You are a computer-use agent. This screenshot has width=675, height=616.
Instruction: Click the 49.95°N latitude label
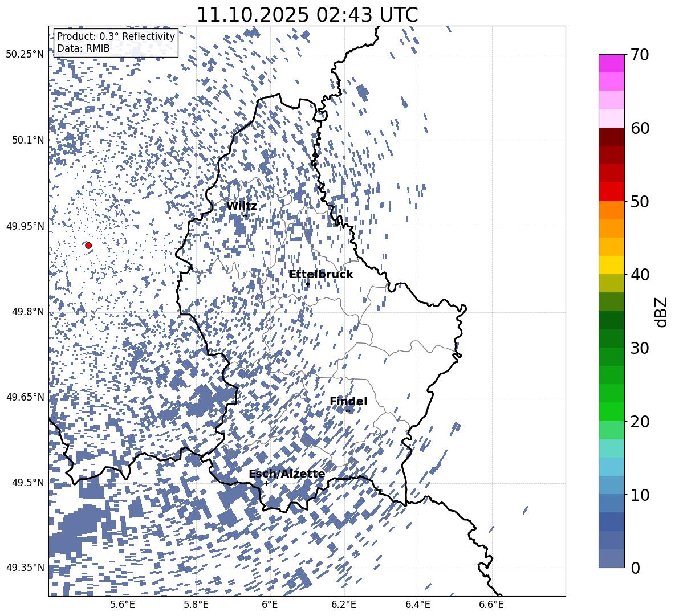[25, 226]
